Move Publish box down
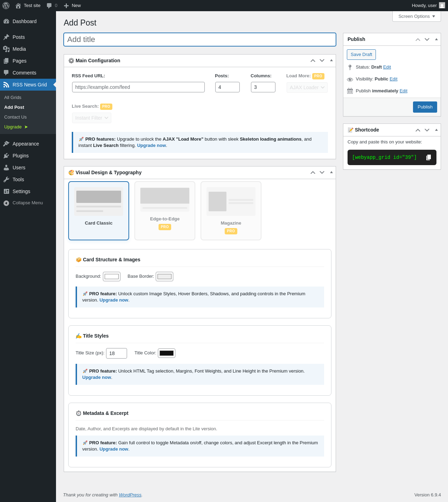This screenshot has width=448, height=502. tap(427, 40)
